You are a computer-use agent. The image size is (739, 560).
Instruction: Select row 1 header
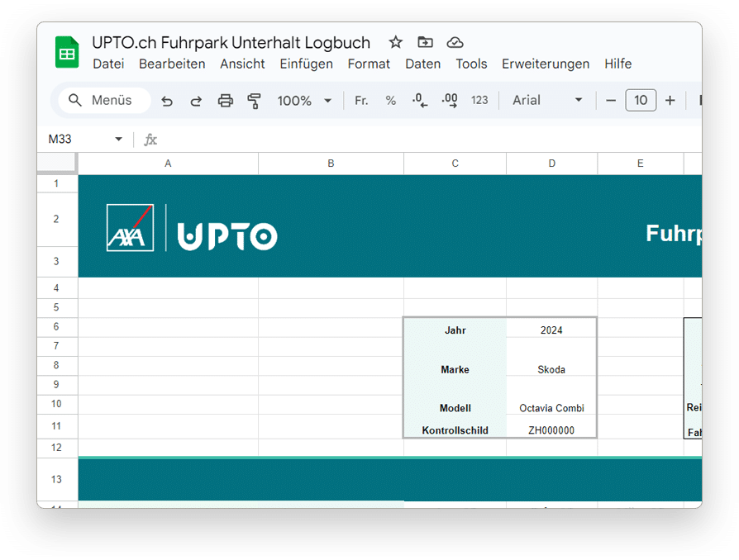point(56,183)
